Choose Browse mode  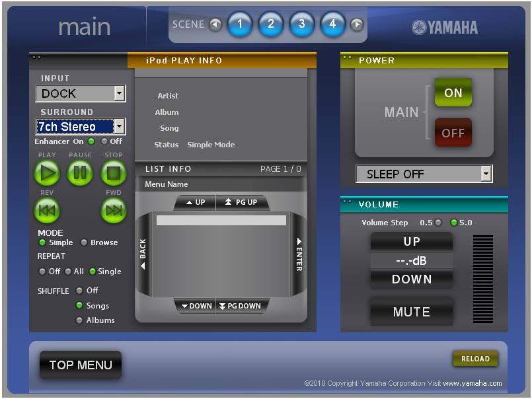(x=84, y=242)
